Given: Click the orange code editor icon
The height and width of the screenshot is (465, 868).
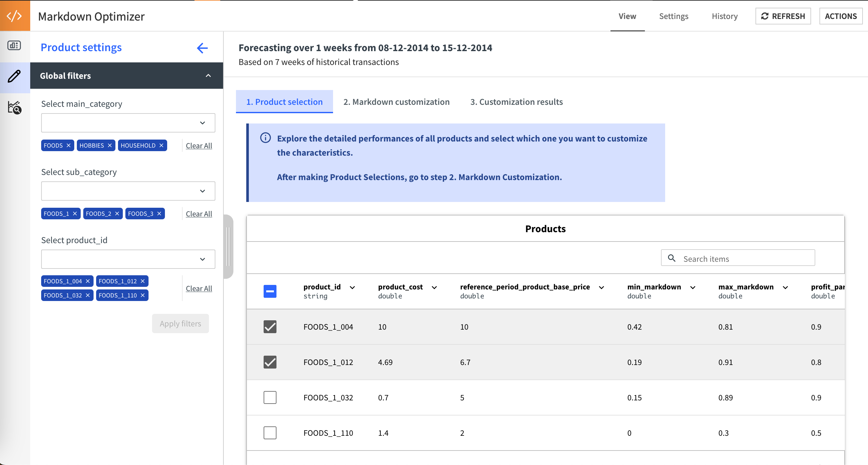Looking at the screenshot, I should click(x=14, y=16).
